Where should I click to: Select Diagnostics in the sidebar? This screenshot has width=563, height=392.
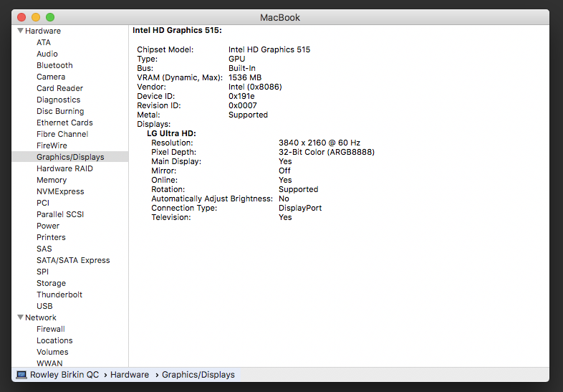(58, 100)
